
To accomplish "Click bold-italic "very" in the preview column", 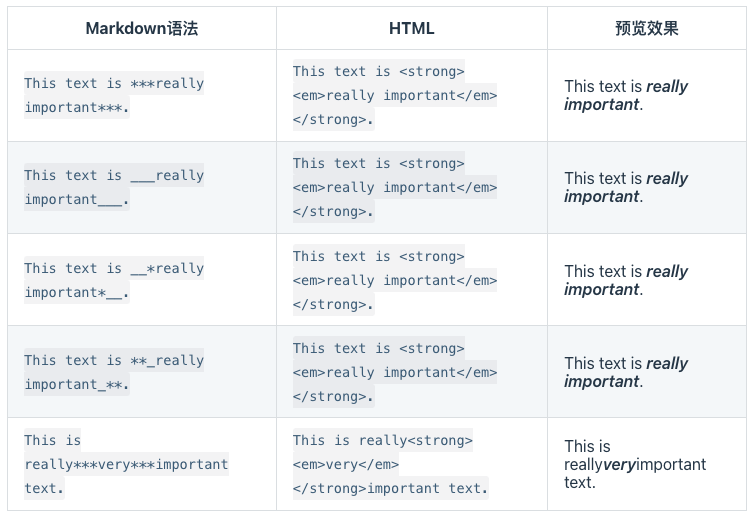I will pyautogui.click(x=619, y=465).
